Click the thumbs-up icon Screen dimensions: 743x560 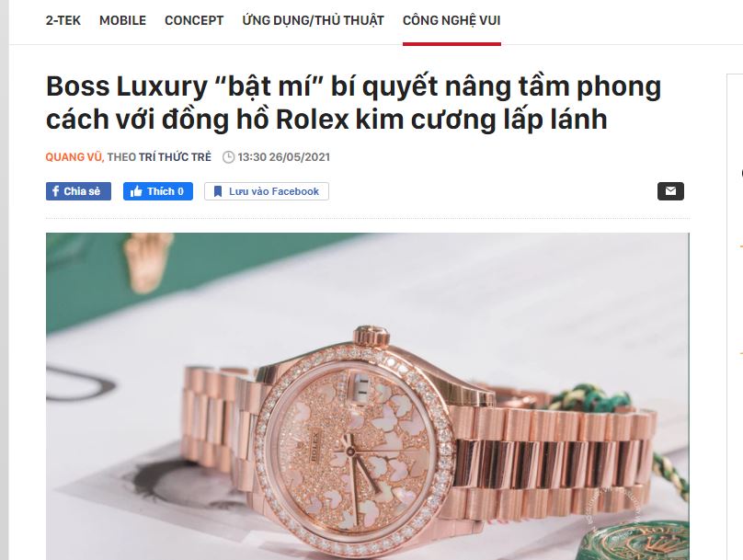(x=136, y=191)
